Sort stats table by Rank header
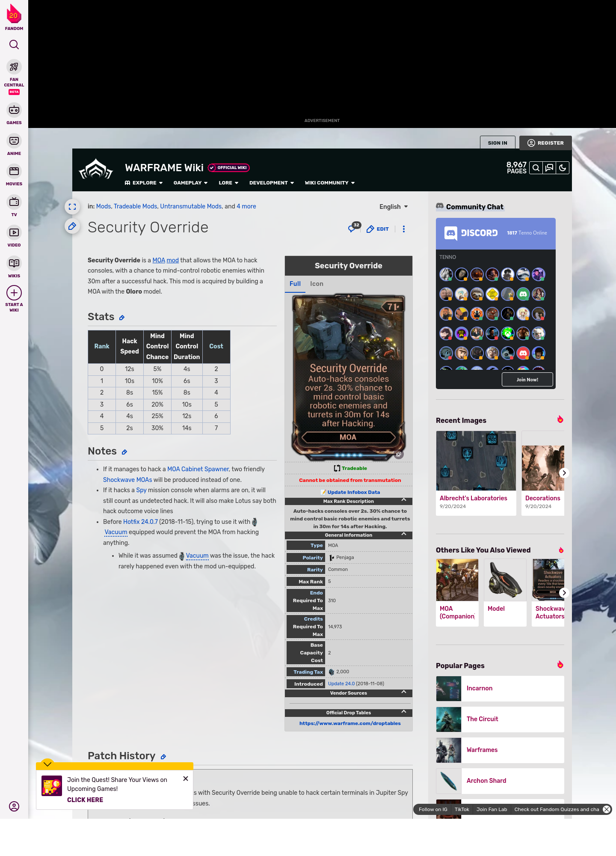616x856 pixels. coord(102,346)
